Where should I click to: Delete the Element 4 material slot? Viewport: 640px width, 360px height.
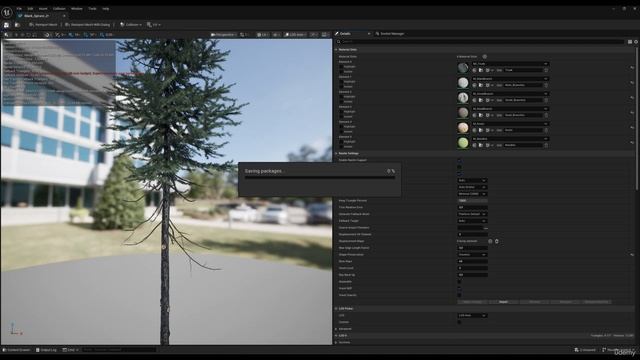pos(546,130)
